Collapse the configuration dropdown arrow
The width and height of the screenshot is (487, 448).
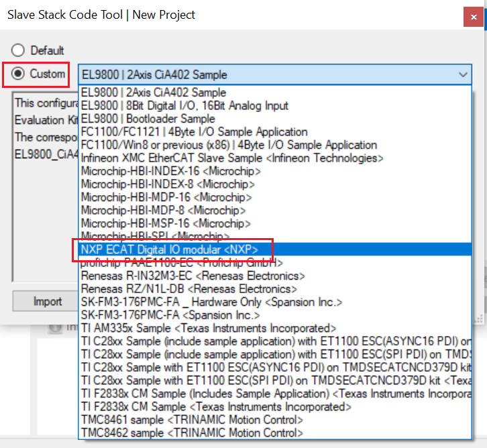click(462, 74)
